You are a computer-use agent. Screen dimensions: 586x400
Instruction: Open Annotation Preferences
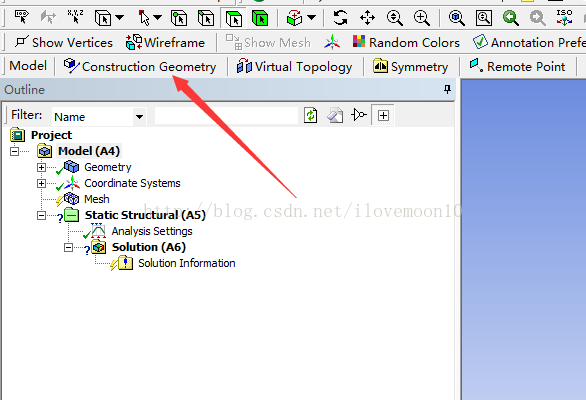529,42
